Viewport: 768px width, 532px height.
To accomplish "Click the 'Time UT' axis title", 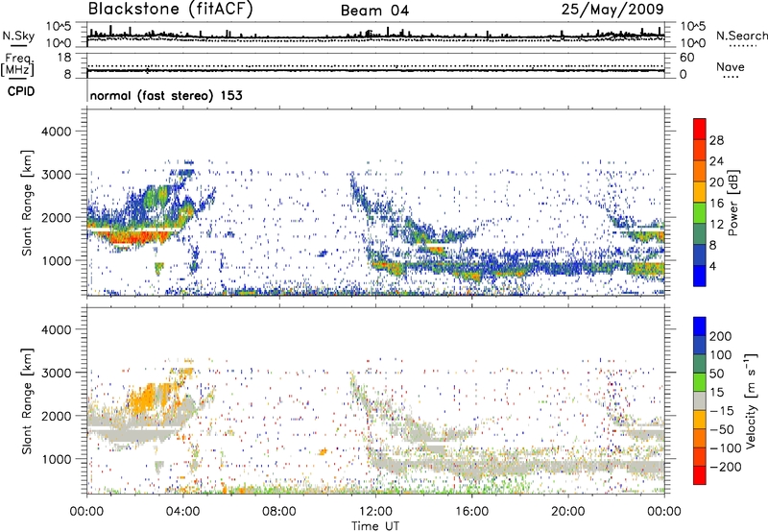I will pos(375,526).
